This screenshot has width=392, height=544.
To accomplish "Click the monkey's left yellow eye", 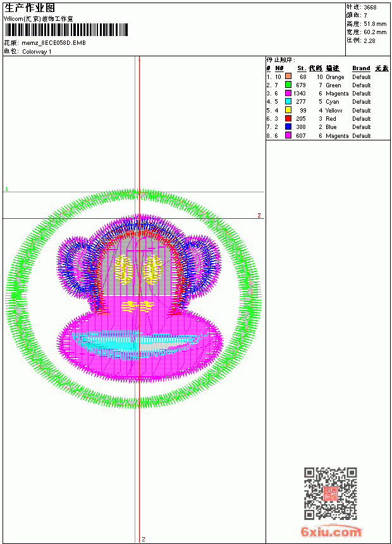I will [123, 269].
